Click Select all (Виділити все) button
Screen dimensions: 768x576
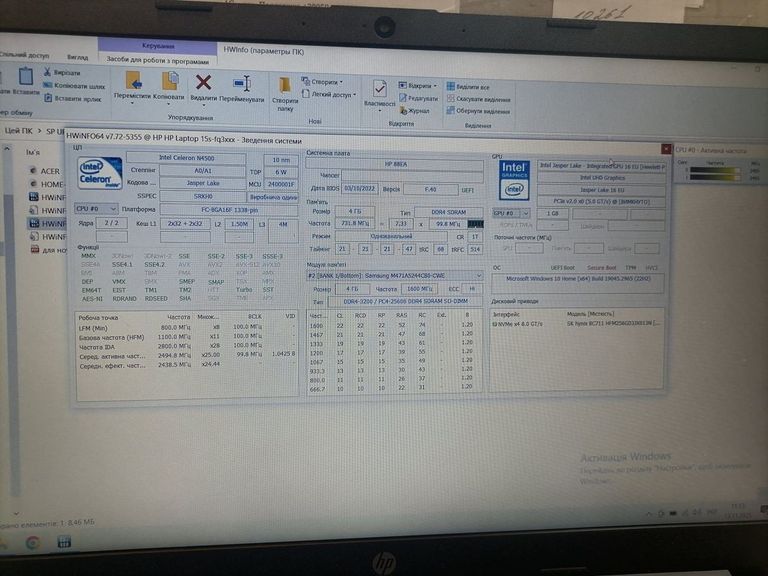(x=470, y=87)
